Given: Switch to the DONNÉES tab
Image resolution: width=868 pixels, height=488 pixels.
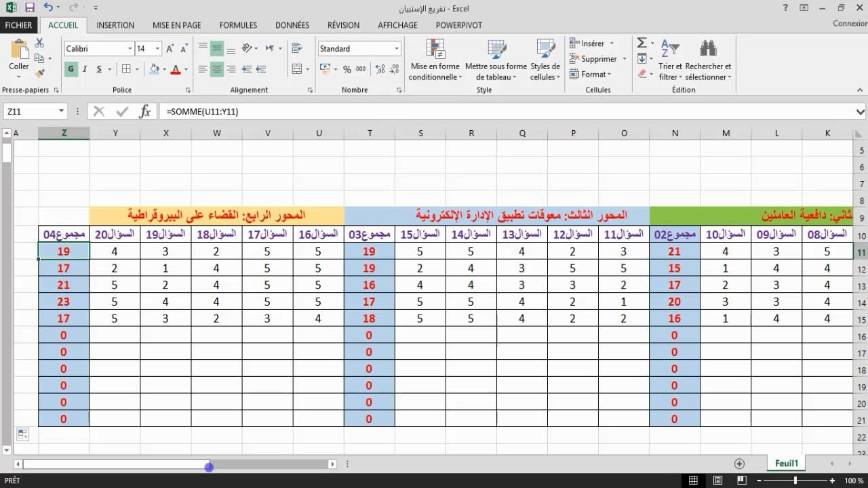Looking at the screenshot, I should pos(292,25).
